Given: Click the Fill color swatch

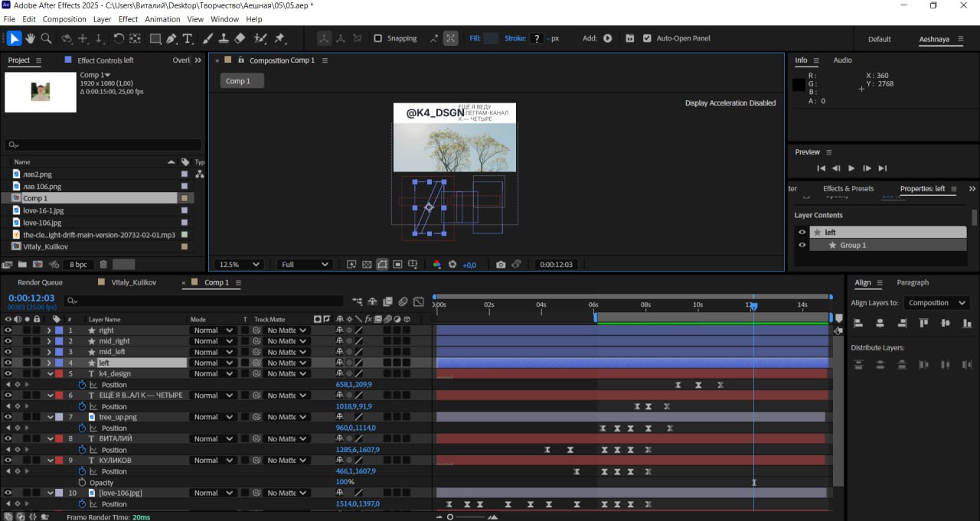Looking at the screenshot, I should [491, 38].
